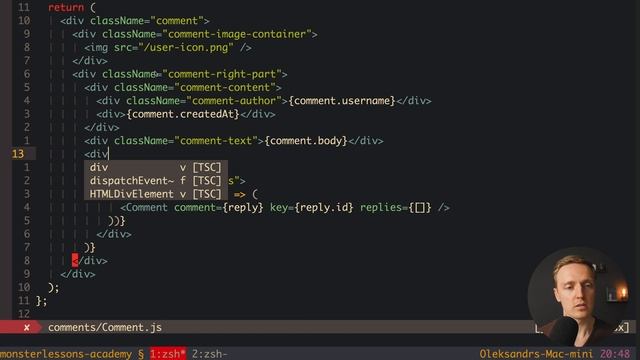Click the "comment-author" class string
The height and width of the screenshot is (360, 640).
pos(234,101)
